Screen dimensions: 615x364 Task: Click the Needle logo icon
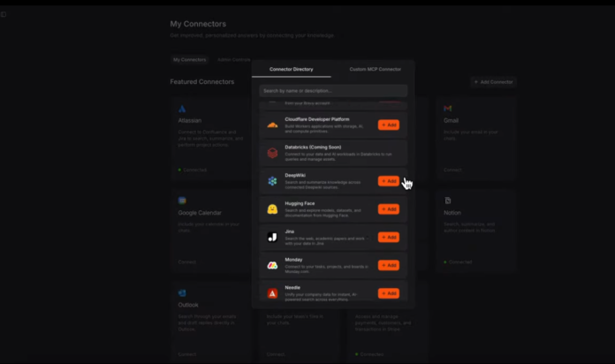coord(272,293)
